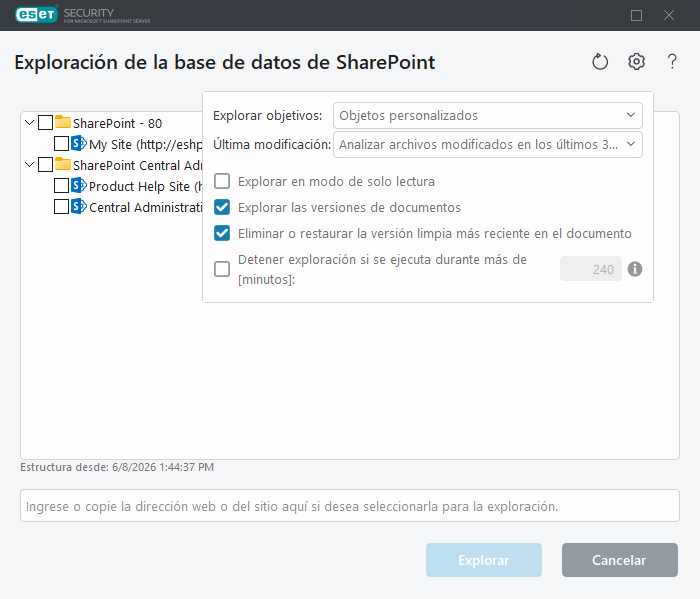Click the Central Administration SharePoint icon
This screenshot has width=700, height=599.
coord(79,206)
